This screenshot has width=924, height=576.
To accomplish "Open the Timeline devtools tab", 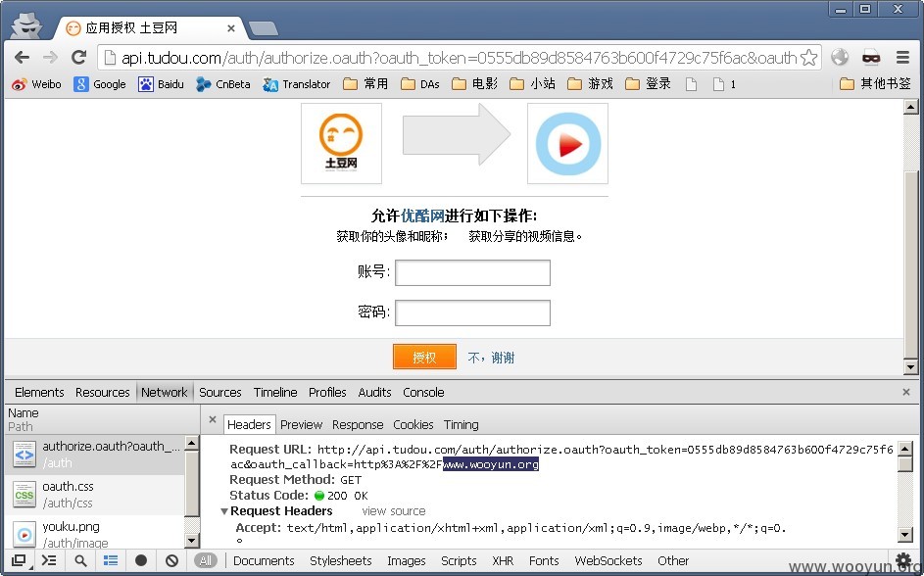I will (275, 392).
